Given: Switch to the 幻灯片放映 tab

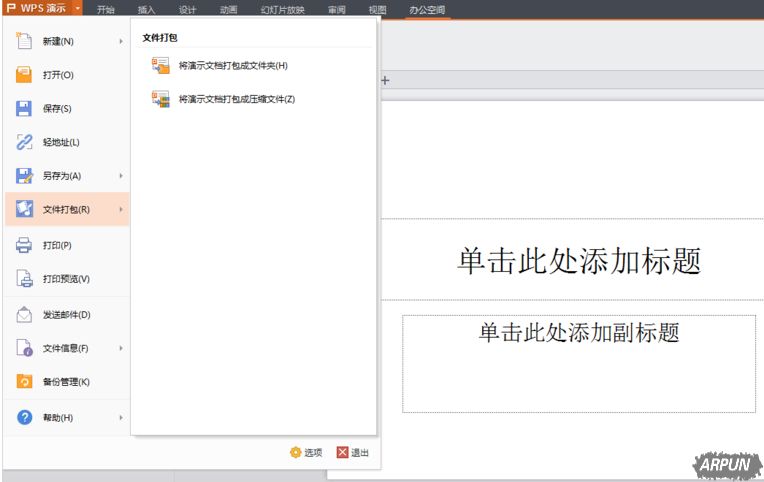Looking at the screenshot, I should click(x=283, y=10).
